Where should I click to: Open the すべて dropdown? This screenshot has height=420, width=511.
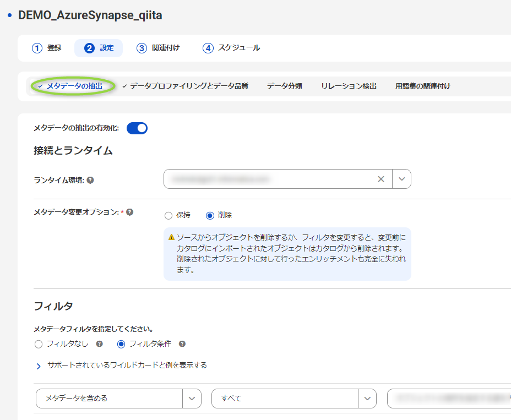pos(294,398)
